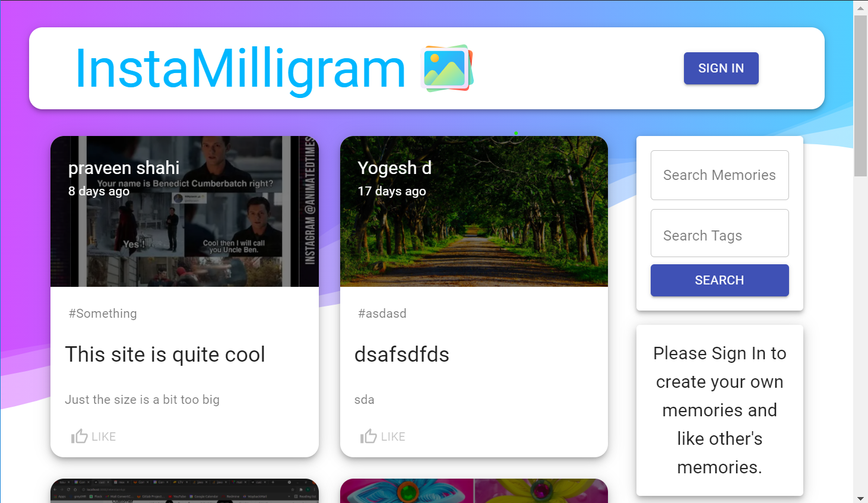Screen dimensions: 868x503
Task: Click the 'Please Sign In to create' notice
Action: point(720,410)
